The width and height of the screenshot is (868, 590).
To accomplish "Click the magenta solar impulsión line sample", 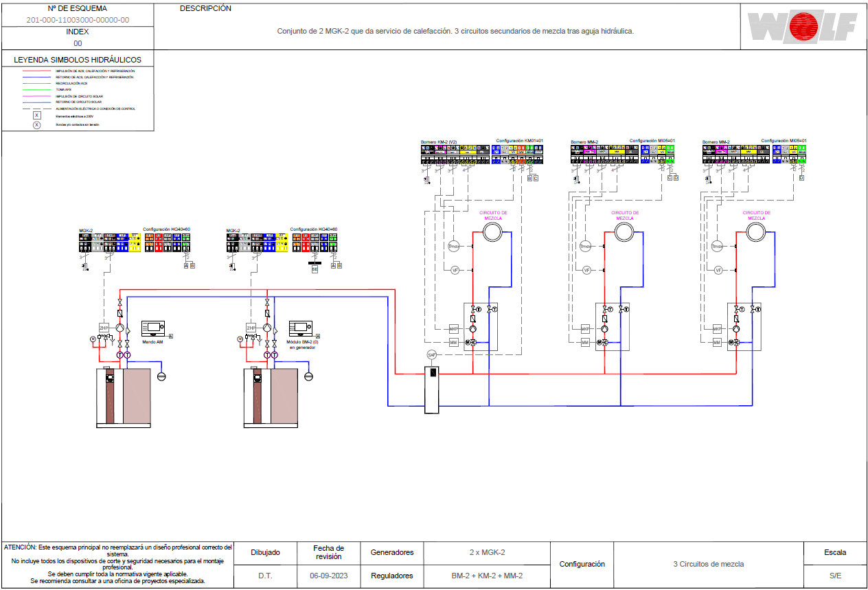I will click(36, 96).
